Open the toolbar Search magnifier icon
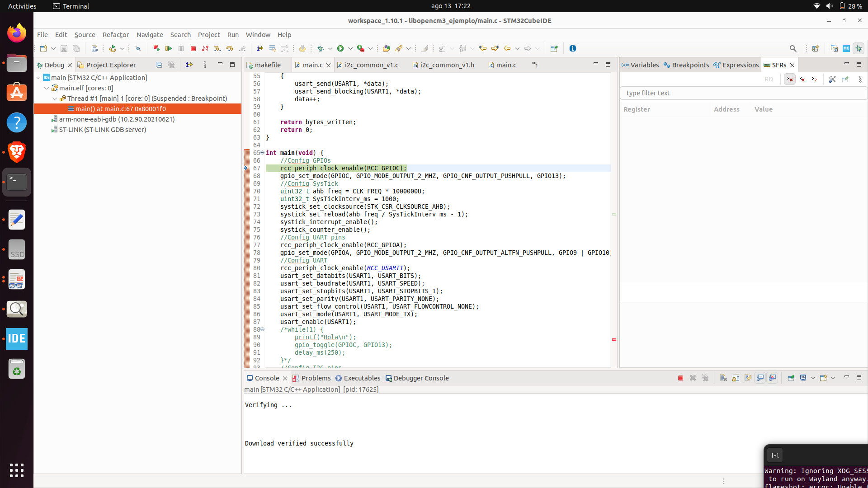Screen dimensions: 868x488 point(793,48)
